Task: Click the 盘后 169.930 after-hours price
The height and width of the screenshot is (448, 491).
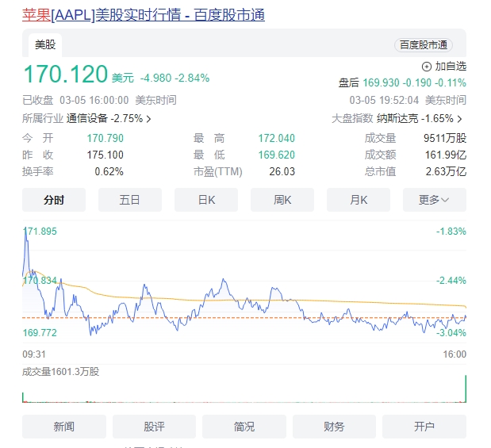Action: (x=381, y=83)
